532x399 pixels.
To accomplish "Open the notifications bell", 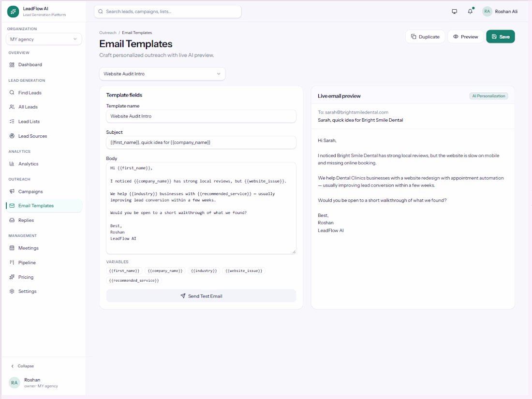I will (470, 12).
